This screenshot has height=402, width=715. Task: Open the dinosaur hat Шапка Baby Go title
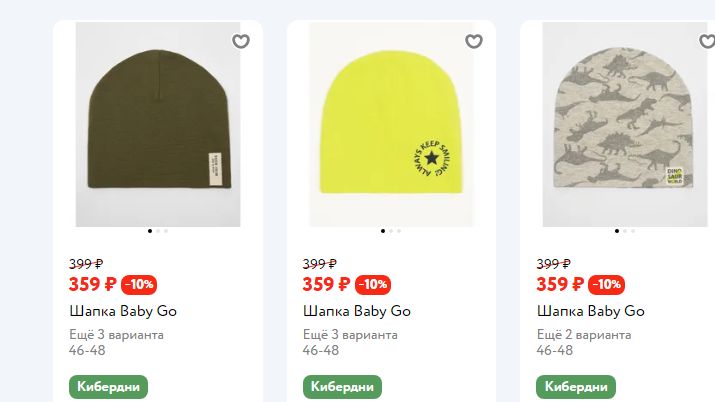click(591, 311)
